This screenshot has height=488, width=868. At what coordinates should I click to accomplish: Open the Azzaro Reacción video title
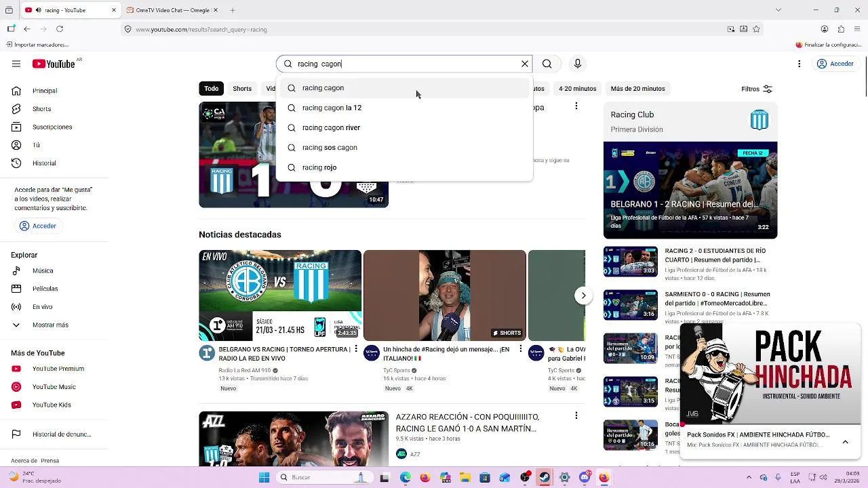coord(468,423)
